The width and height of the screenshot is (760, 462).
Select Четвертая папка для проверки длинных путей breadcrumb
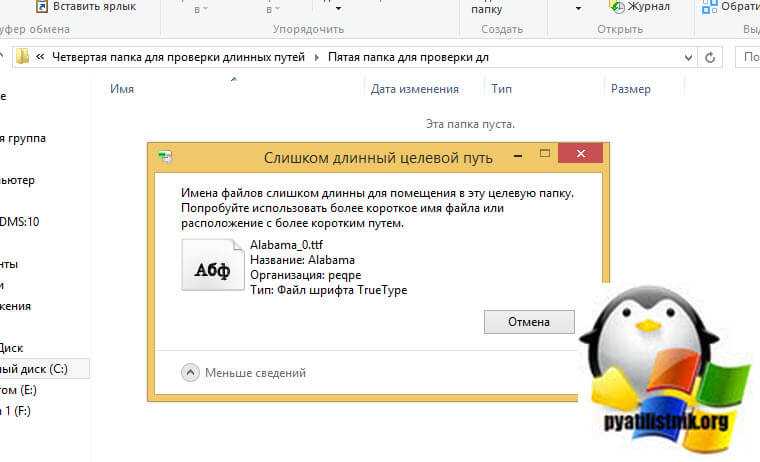[x=178, y=57]
